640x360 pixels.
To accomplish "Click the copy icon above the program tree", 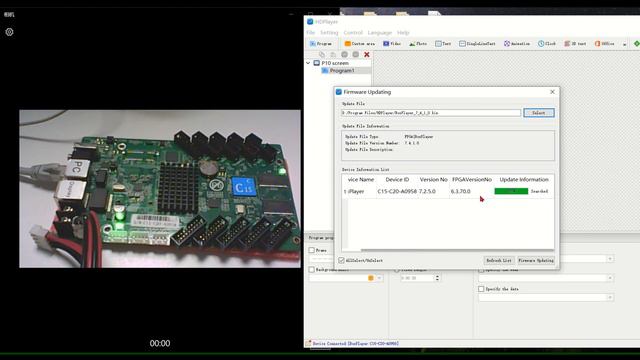I will pos(322,54).
